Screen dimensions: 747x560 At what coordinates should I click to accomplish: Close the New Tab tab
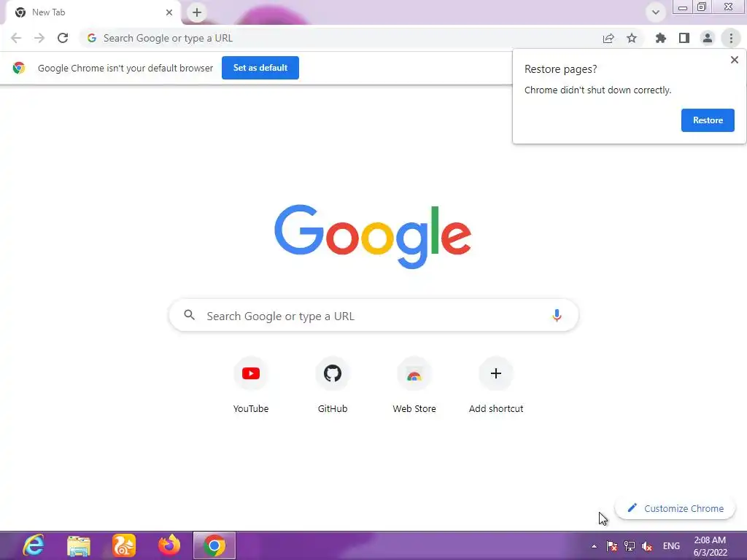[x=169, y=12]
